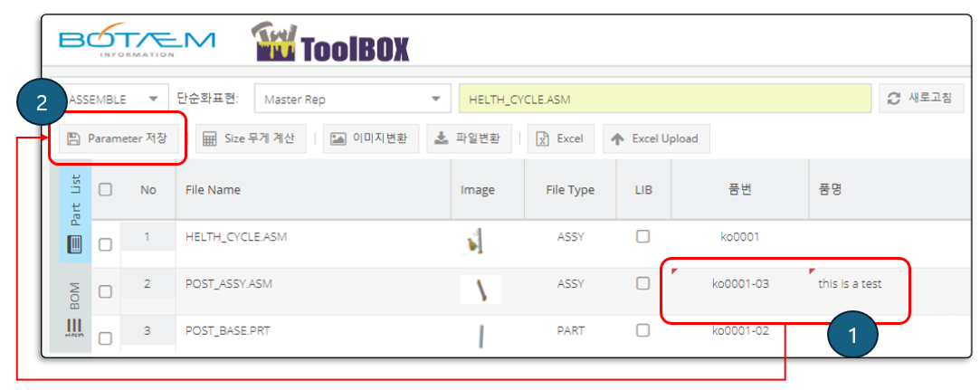Viewport: 980px width, 390px height.
Task: Click the Parameter 저장 save button
Action: (119, 138)
